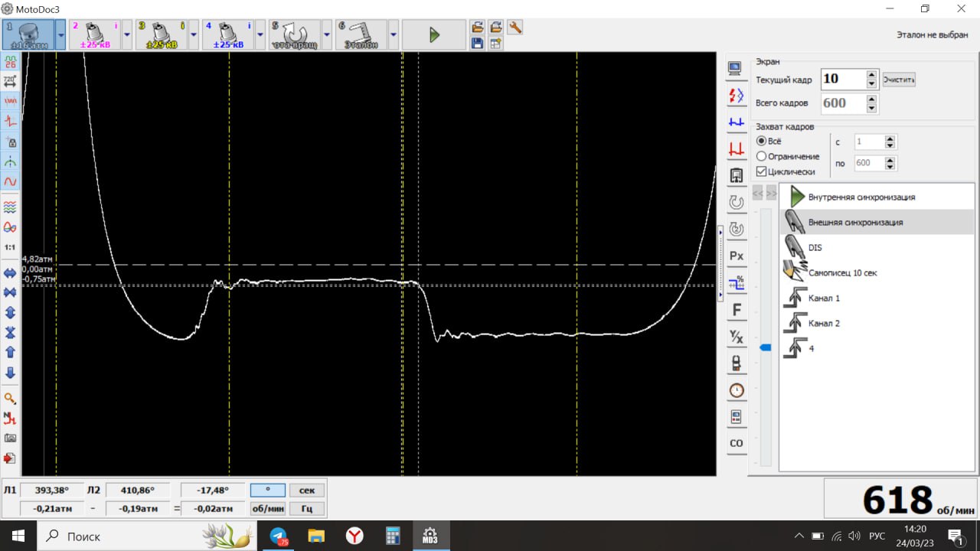This screenshot has width=980, height=551.
Task: Click the green play start button
Action: 433,35
